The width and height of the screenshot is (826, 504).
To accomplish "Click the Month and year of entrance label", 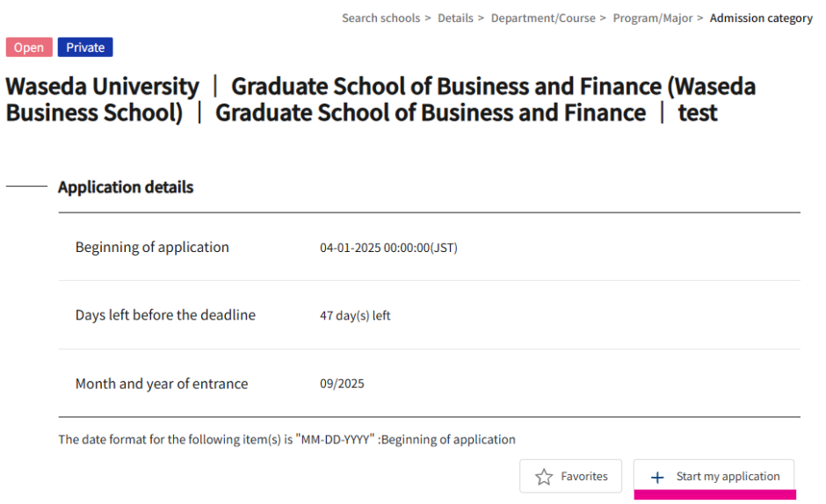I will [x=161, y=384].
